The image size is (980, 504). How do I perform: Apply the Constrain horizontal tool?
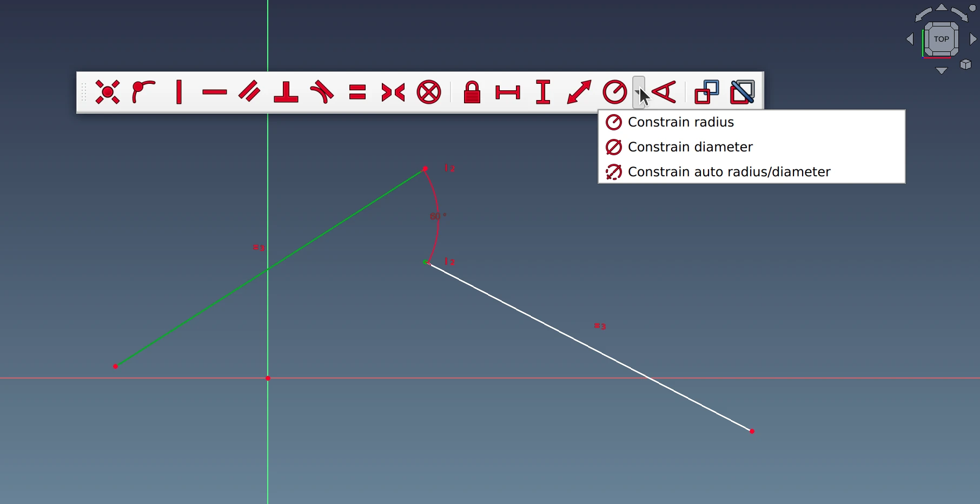coord(215,92)
